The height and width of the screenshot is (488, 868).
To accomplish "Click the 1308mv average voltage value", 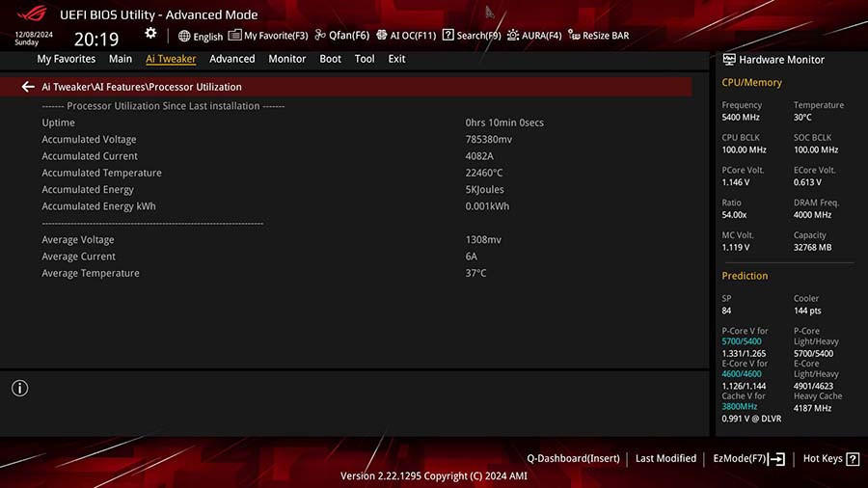I will 483,239.
